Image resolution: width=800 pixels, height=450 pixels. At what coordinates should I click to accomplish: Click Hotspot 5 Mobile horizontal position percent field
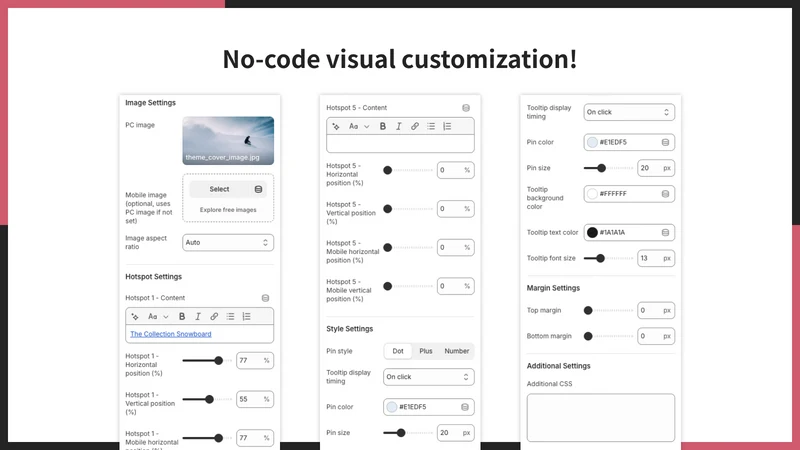(x=456, y=248)
